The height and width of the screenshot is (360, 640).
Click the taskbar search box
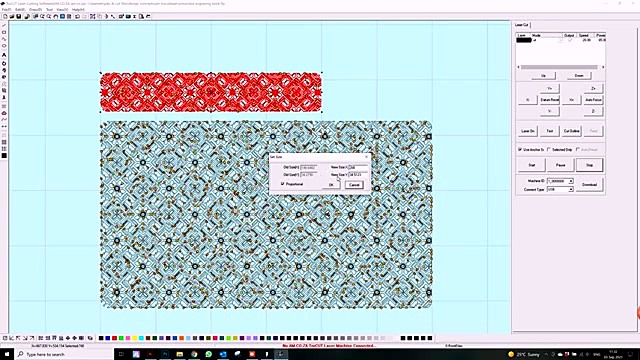(64, 354)
